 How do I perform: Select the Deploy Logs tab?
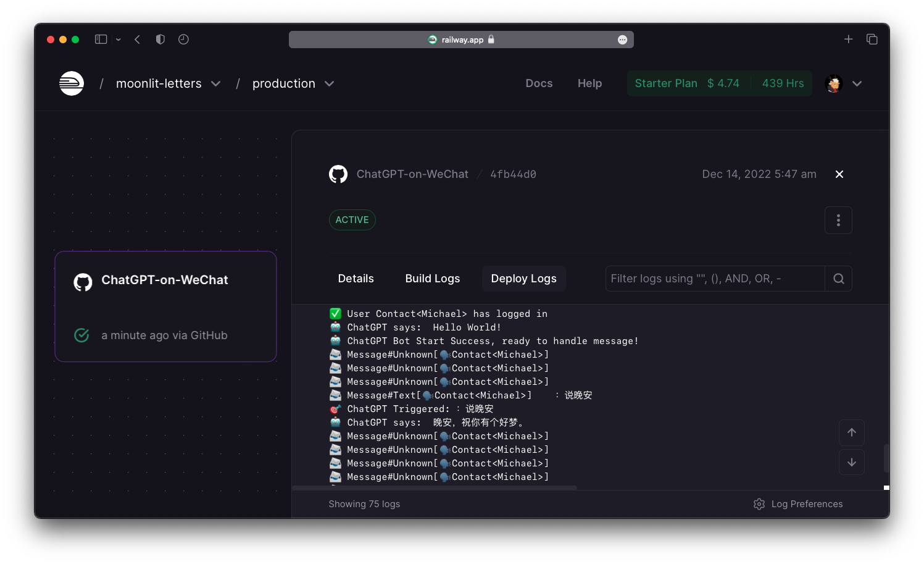[523, 279]
